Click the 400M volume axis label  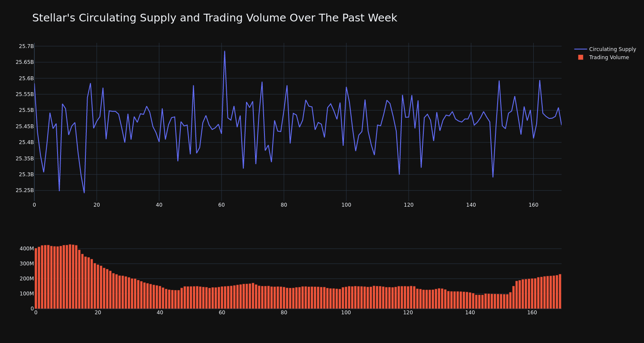(27, 249)
